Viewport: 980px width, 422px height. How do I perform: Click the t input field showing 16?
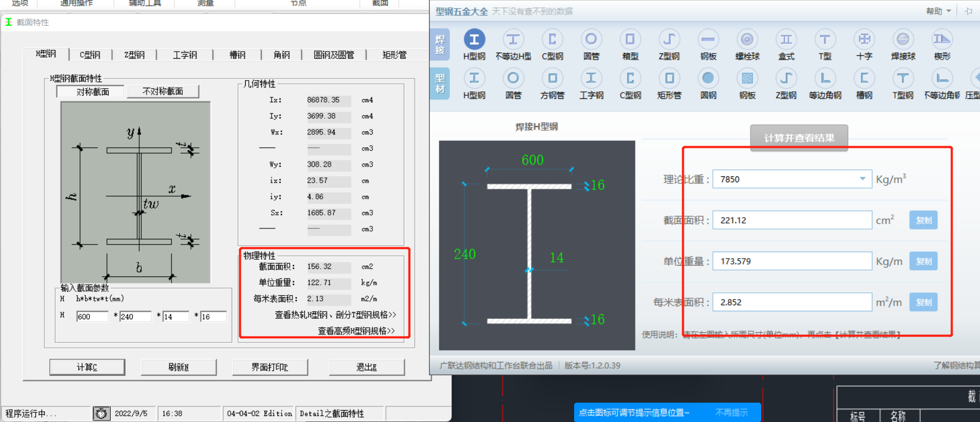pos(213,317)
